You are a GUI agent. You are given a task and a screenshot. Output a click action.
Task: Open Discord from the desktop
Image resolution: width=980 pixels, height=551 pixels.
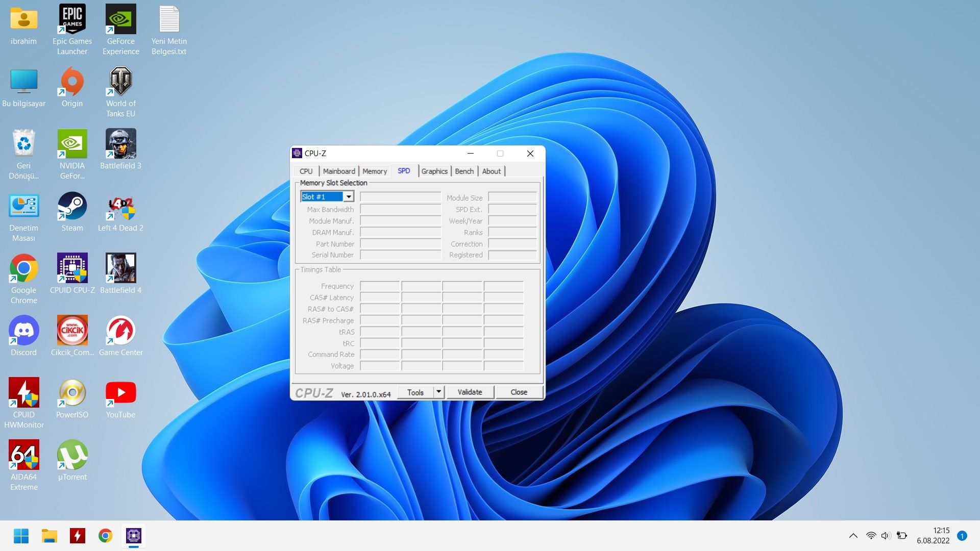click(x=23, y=331)
